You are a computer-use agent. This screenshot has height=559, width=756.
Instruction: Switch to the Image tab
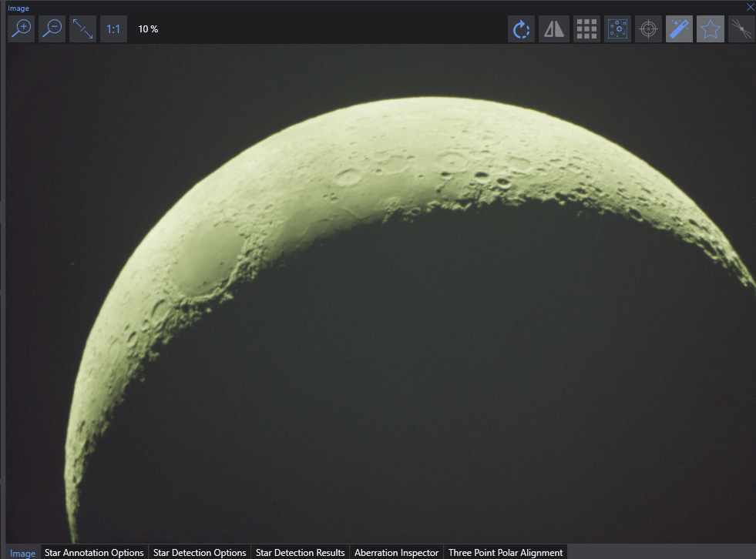(x=22, y=553)
